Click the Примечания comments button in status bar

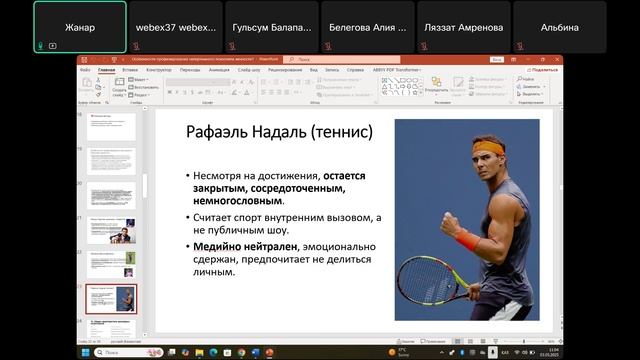coord(433,341)
